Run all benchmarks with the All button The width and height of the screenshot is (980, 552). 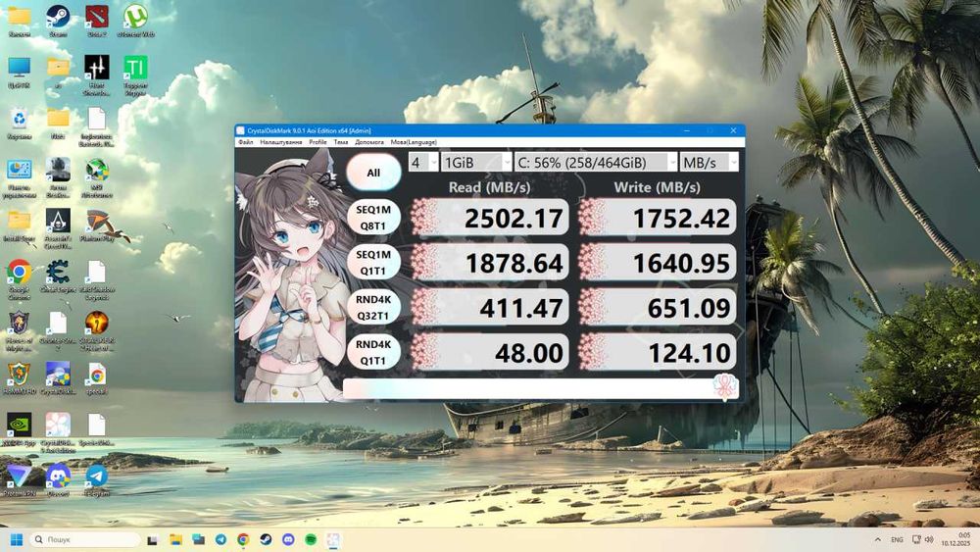[373, 173]
